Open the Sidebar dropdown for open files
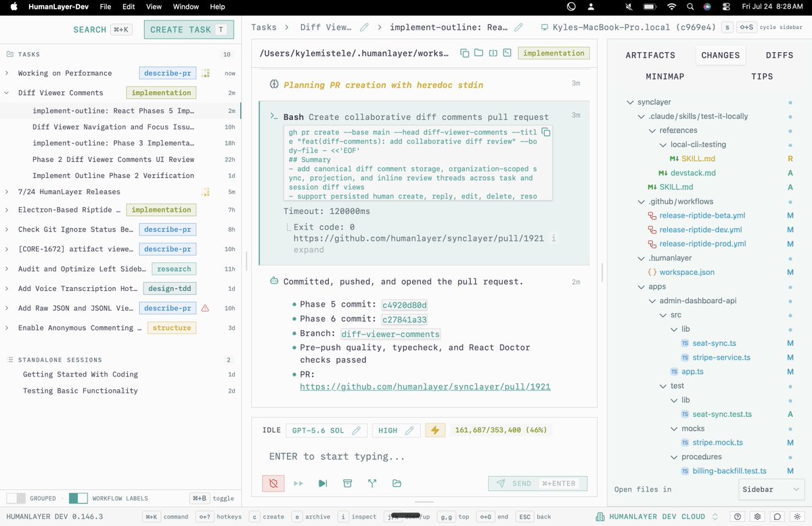The image size is (812, 526). pos(771,489)
